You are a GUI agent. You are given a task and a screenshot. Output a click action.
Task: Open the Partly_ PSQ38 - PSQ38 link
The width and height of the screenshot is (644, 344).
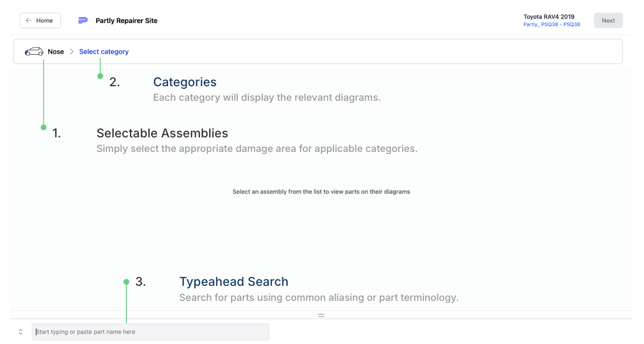click(x=552, y=24)
